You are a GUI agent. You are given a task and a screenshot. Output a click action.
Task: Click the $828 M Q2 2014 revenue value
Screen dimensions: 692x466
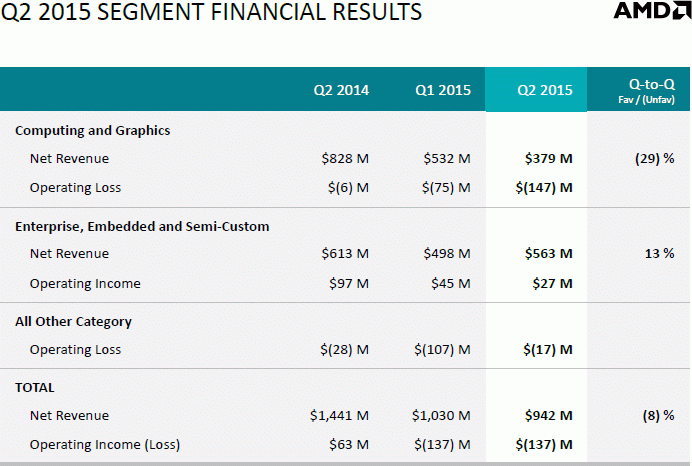pos(345,159)
